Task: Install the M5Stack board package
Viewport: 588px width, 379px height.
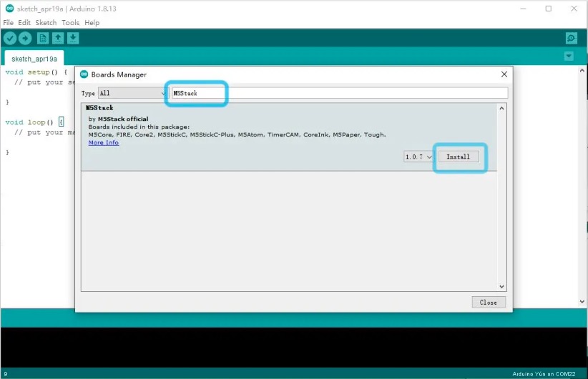Action: coord(459,157)
